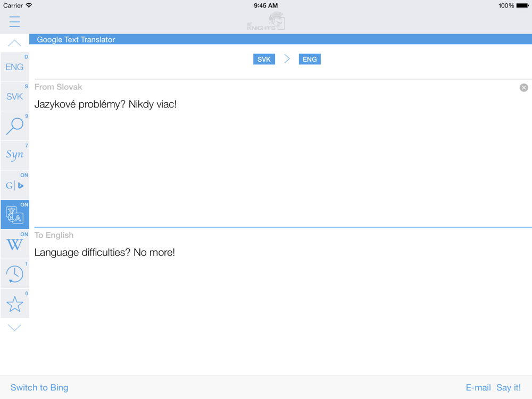Click the To English label
Screen dimensions: 532x399
54,235
